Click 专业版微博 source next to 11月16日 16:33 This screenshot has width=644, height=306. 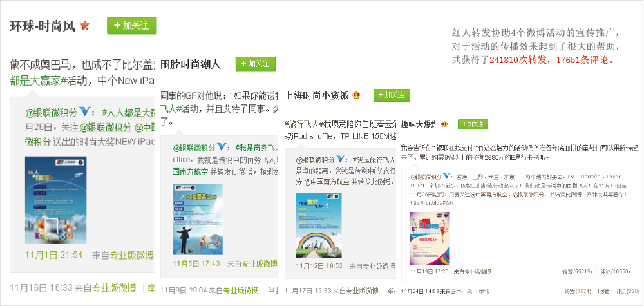tap(114, 288)
